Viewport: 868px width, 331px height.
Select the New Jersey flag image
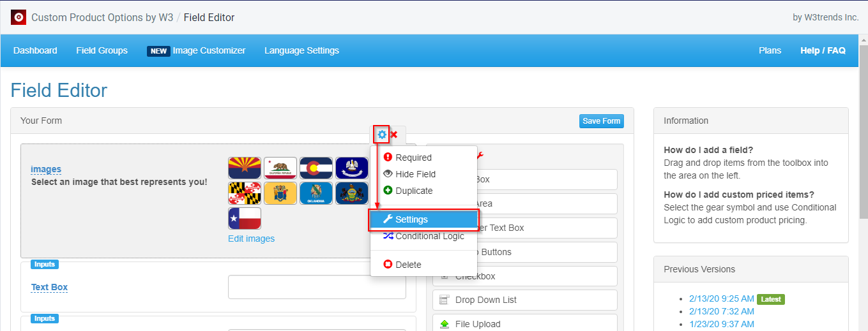280,193
